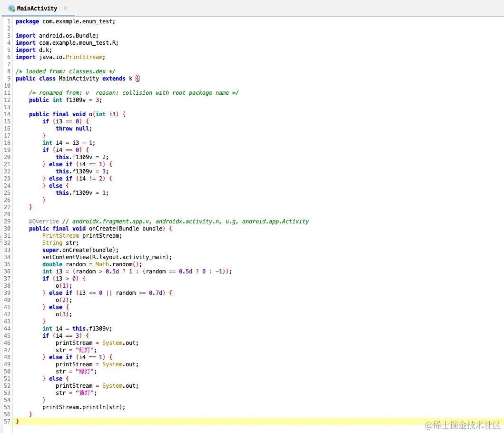Click 'public int f1309v = 3;' declaration
The width and height of the screenshot is (504, 433).
point(65,100)
